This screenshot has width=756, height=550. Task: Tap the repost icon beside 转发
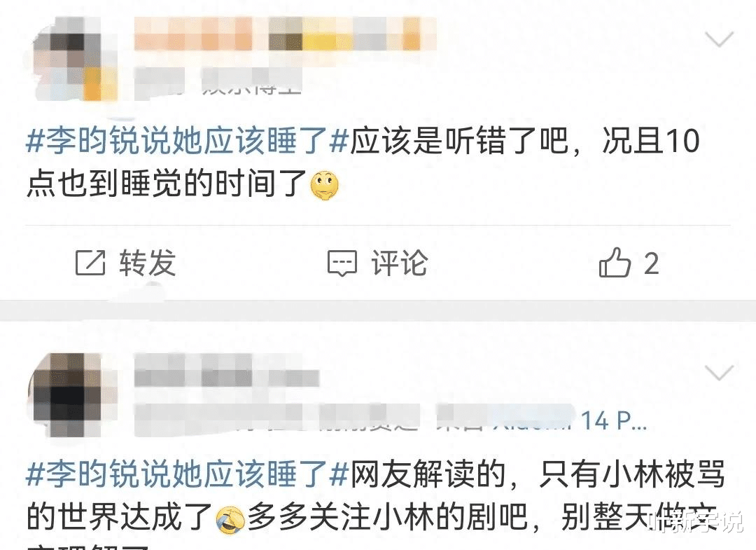[90, 263]
